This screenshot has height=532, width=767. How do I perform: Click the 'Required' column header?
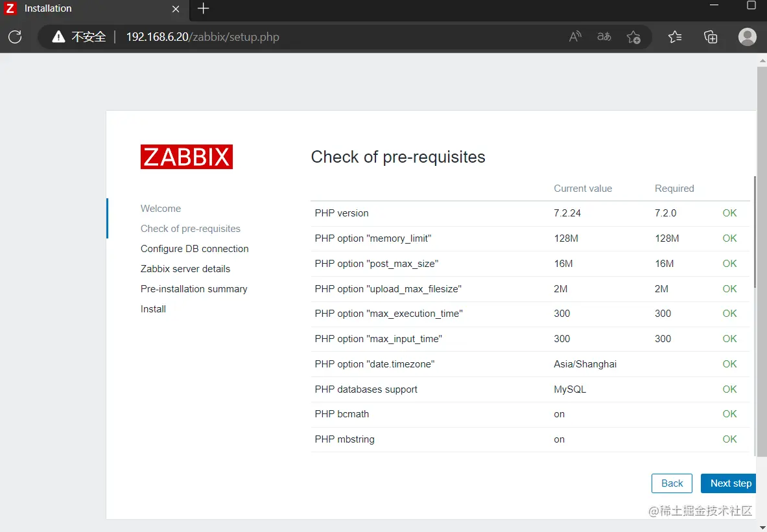pyautogui.click(x=674, y=189)
